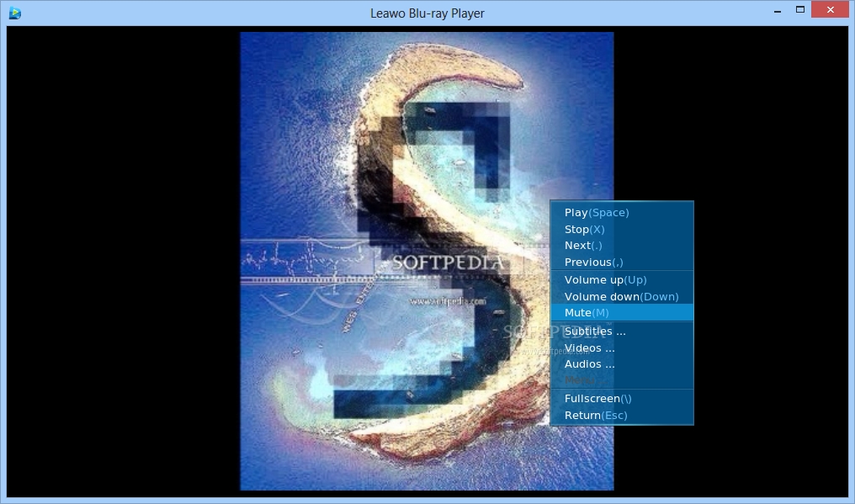The image size is (855, 504).
Task: Go back with Previous(,) menu entry
Action: tap(622, 262)
